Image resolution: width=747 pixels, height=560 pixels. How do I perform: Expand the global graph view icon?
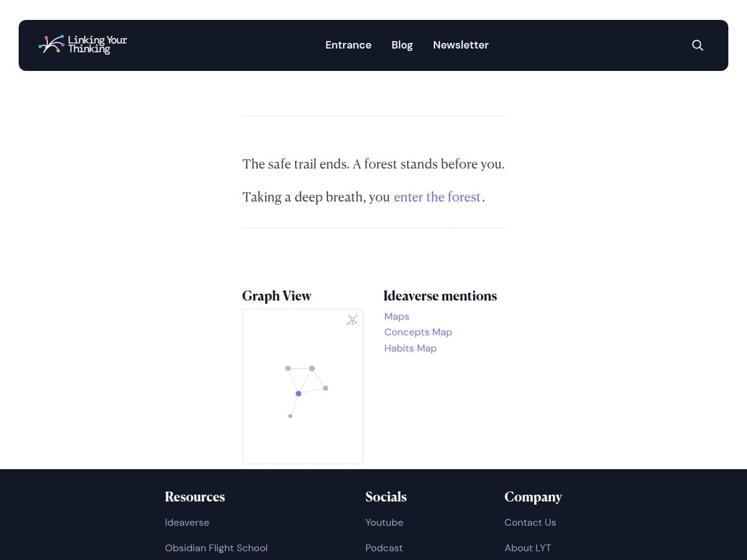pos(352,320)
